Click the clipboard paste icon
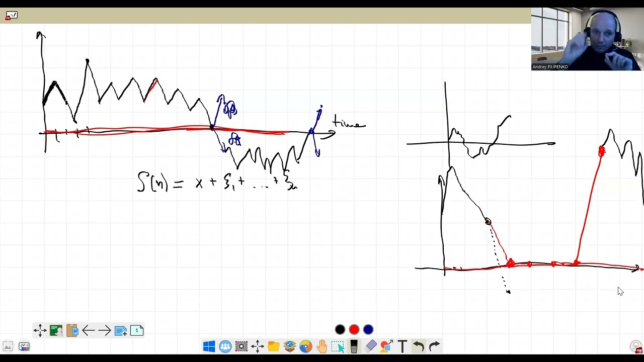Viewport: 644px width, 362px height. pos(72,330)
